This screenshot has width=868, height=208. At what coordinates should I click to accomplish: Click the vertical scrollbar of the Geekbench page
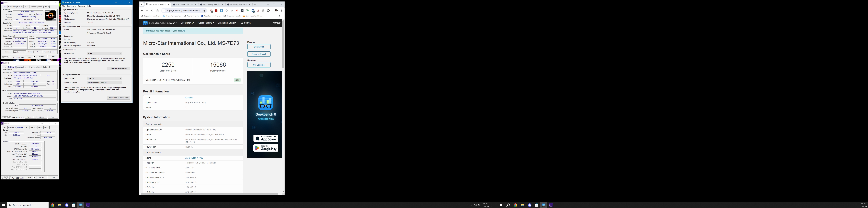coord(283,45)
